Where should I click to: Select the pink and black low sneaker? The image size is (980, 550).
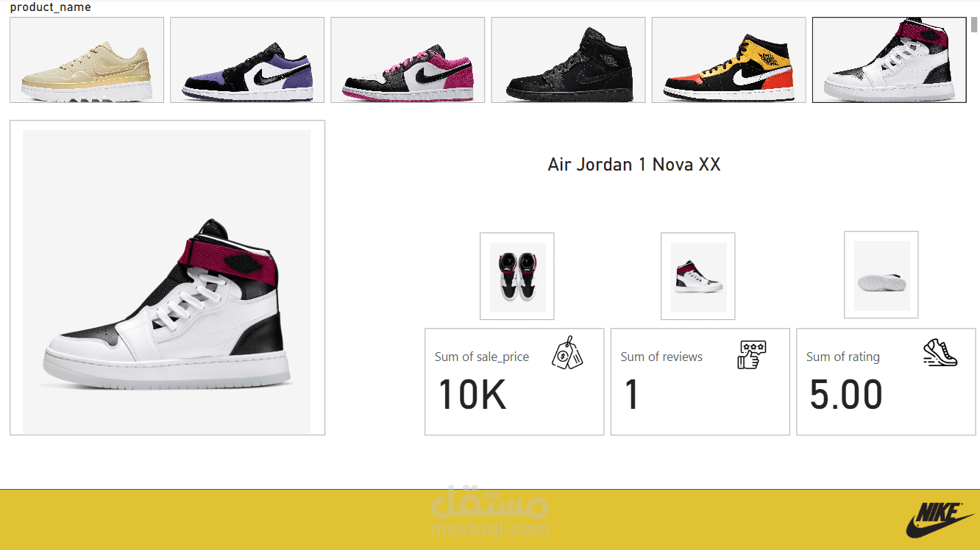click(x=408, y=60)
